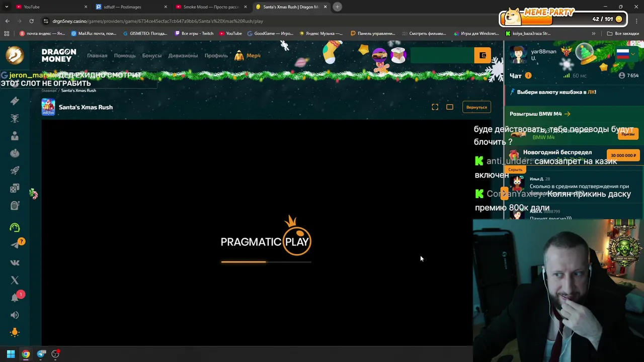This screenshot has width=644, height=362.
Task: Switch to theater view rectangle icon
Action: point(450,107)
